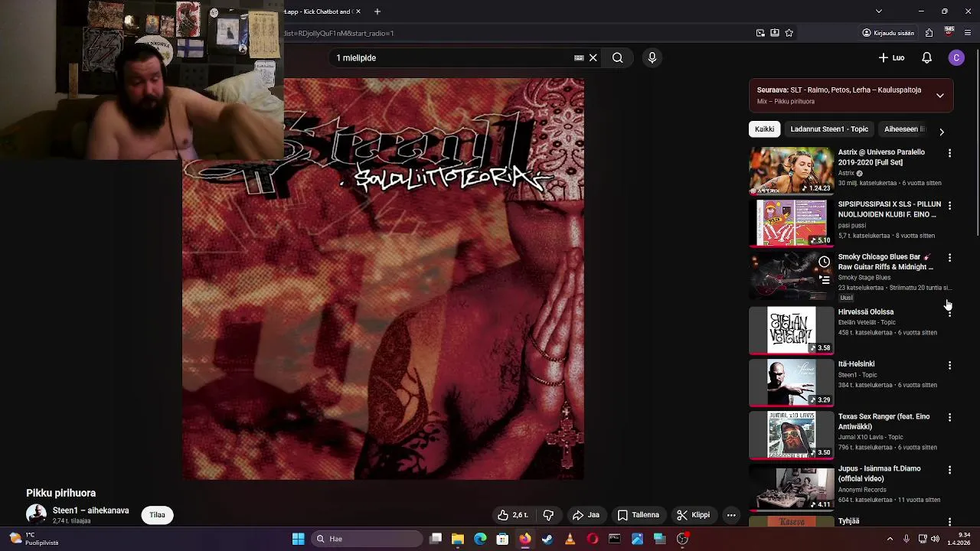Open options menu for Hirveissä Oloissa
The height and width of the screenshot is (551, 980).
click(x=949, y=313)
